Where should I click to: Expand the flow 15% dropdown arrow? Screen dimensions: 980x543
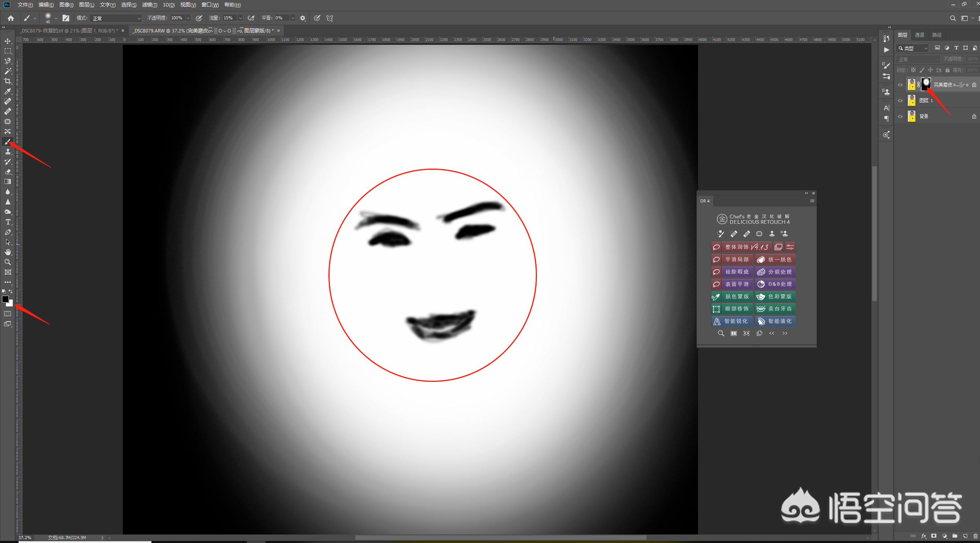click(240, 18)
